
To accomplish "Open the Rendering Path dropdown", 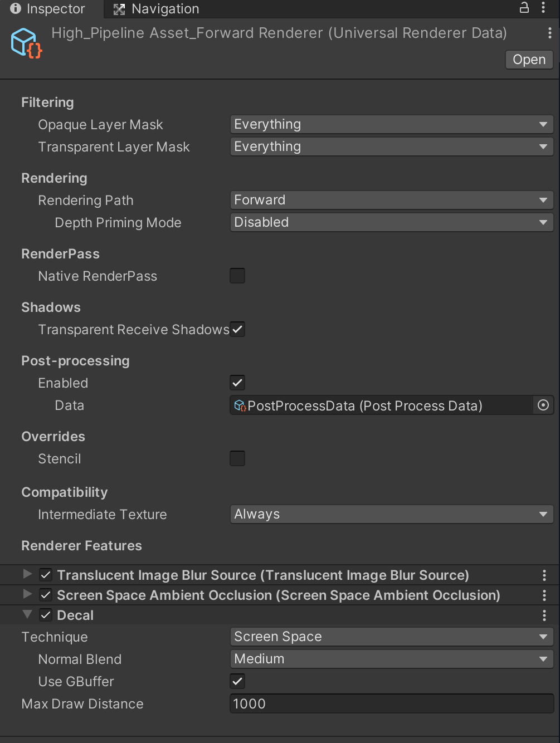I will [391, 200].
